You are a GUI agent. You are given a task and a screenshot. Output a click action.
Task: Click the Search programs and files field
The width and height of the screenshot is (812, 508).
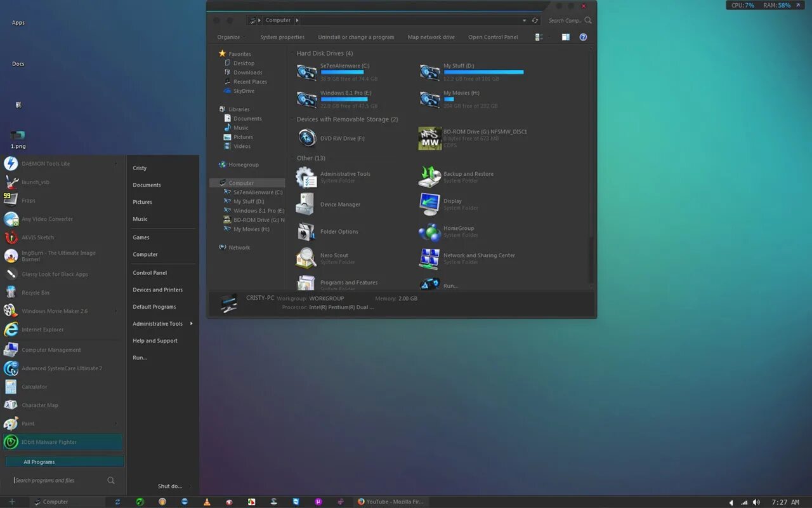[x=64, y=481]
